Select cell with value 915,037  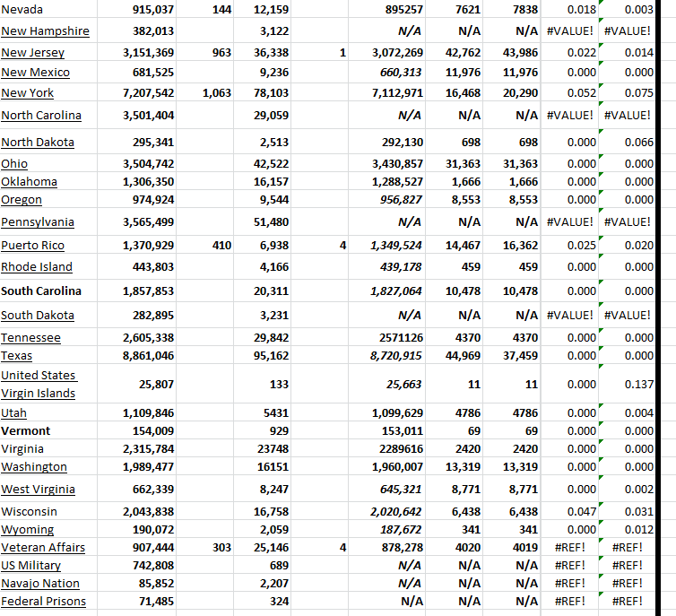136,10
